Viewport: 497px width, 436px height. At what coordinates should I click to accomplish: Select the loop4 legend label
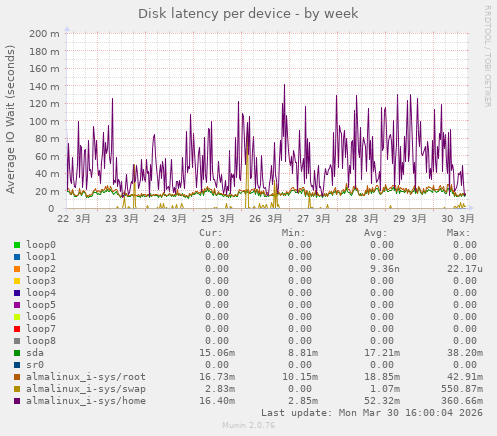coord(41,293)
